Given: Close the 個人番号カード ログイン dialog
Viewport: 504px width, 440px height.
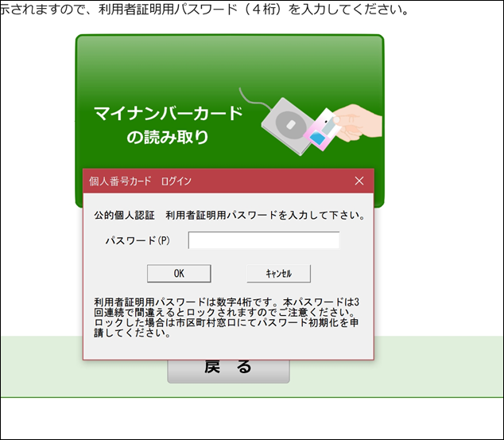Looking at the screenshot, I should 359,181.
